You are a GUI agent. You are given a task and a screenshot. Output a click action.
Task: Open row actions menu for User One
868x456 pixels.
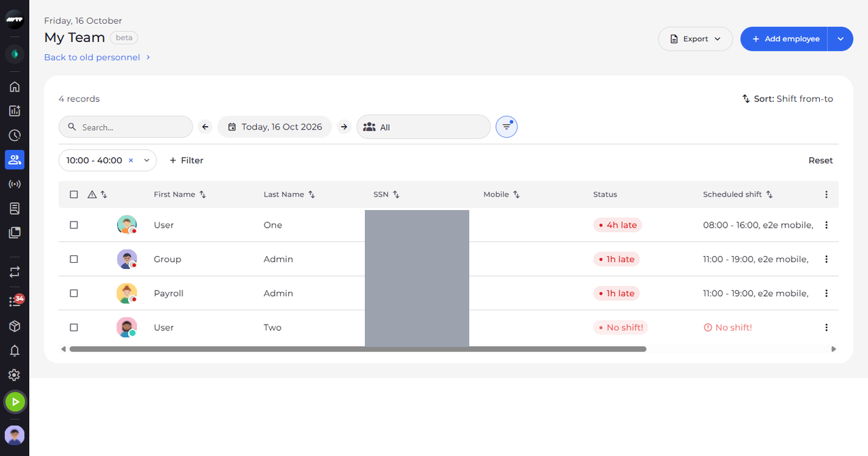coord(826,225)
